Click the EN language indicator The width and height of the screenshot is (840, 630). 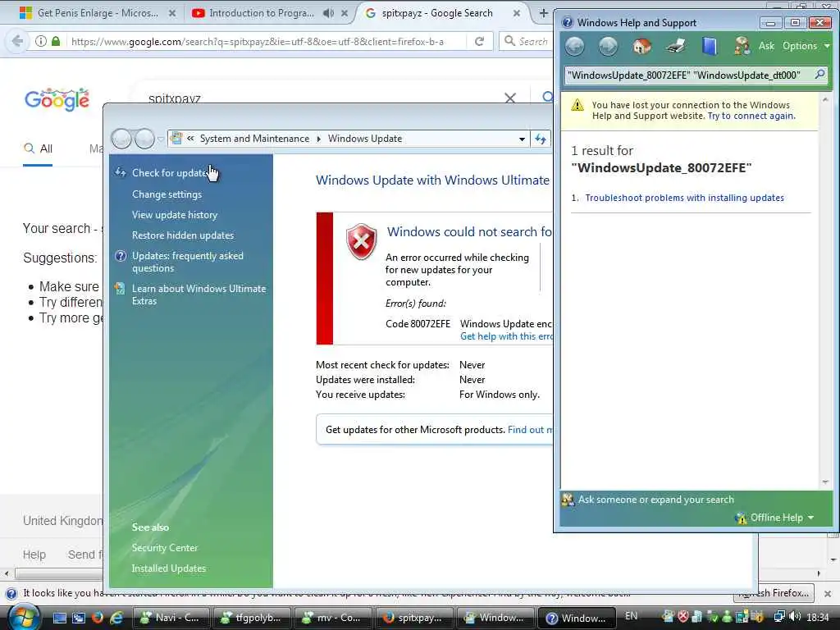(631, 616)
